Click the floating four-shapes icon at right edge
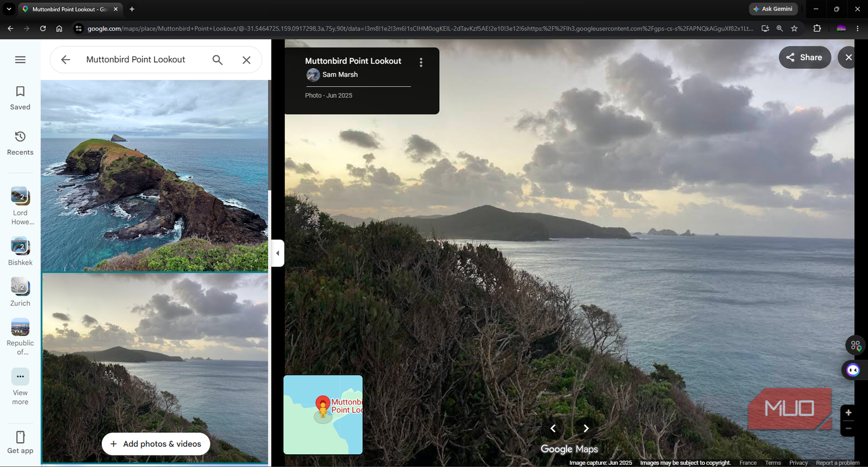868x467 pixels. coord(855,346)
